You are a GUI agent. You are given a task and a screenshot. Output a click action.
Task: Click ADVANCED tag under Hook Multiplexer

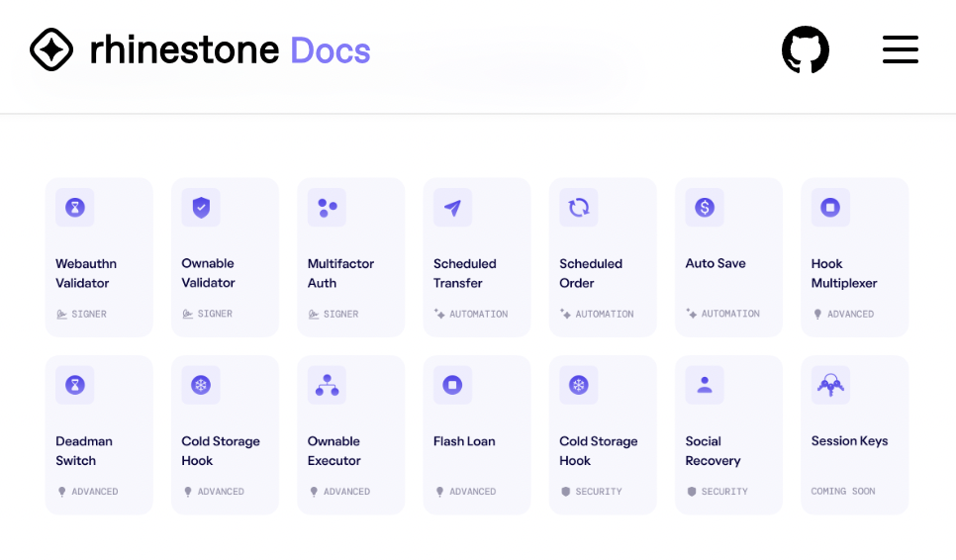(x=843, y=315)
